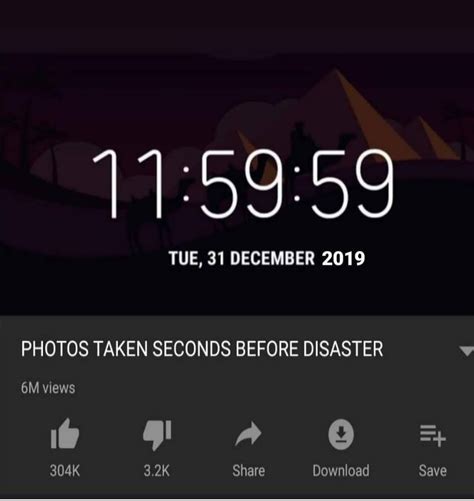Tap the dark top area of video player
This screenshot has height=501, width=474.
pyautogui.click(x=237, y=27)
